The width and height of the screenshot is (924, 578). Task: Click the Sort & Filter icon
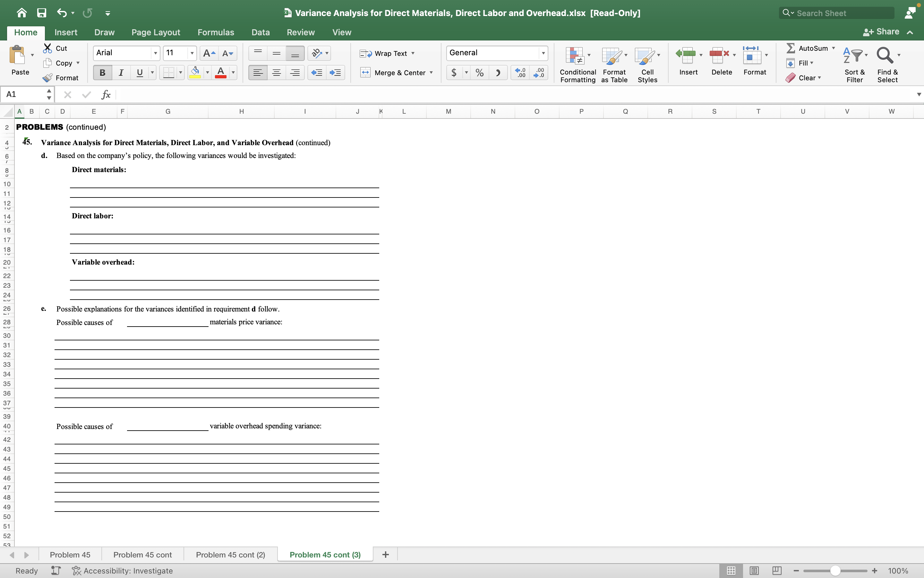click(852, 55)
